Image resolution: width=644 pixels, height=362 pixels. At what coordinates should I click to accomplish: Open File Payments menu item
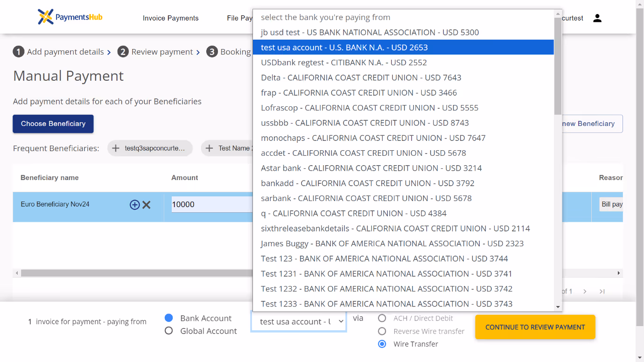239,18
